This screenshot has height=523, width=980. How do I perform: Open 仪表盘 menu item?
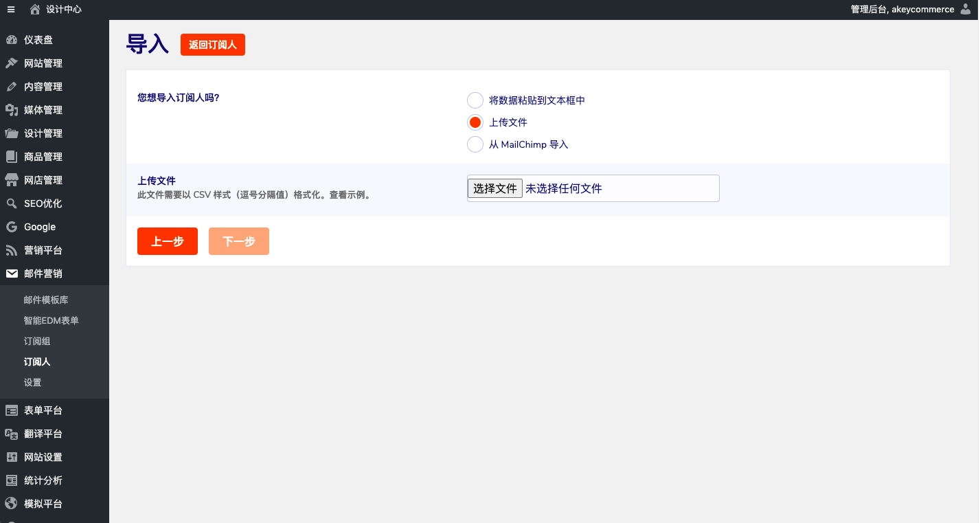coord(54,40)
